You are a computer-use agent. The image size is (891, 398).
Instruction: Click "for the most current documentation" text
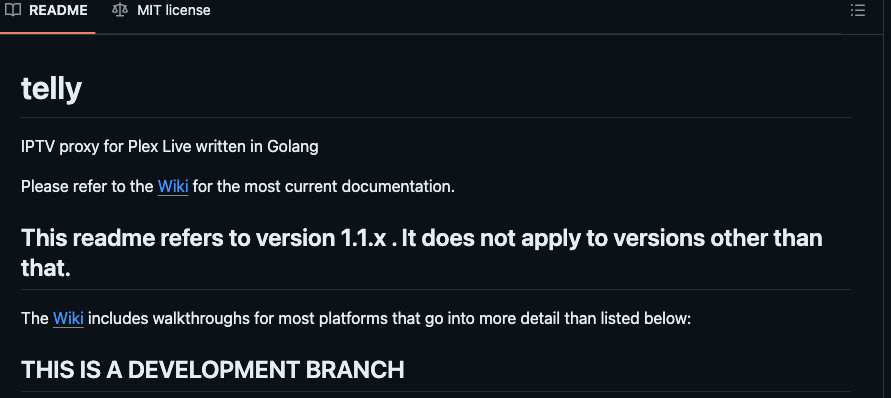[323, 186]
